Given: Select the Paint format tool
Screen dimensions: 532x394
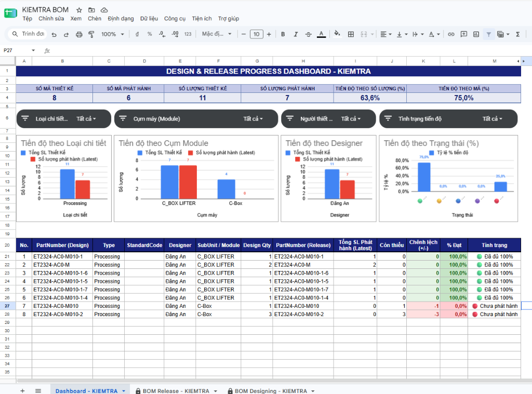Looking at the screenshot, I should pyautogui.click(x=91, y=34).
